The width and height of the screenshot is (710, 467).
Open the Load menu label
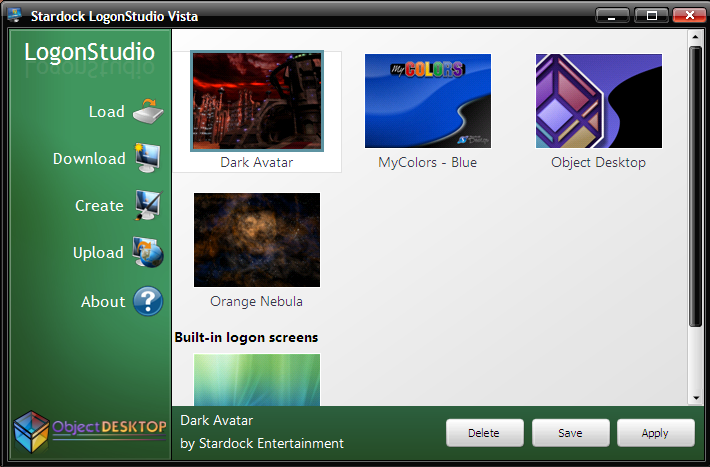click(x=106, y=111)
